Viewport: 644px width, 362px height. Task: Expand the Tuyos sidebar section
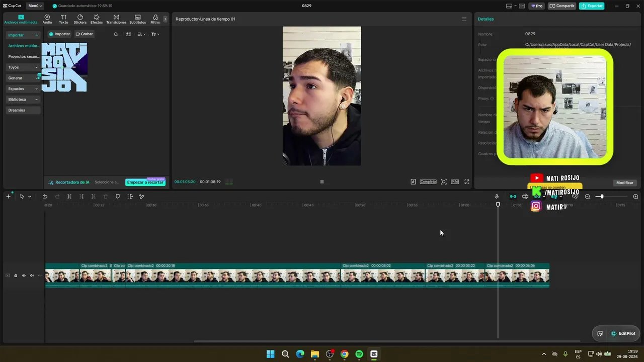pos(23,67)
